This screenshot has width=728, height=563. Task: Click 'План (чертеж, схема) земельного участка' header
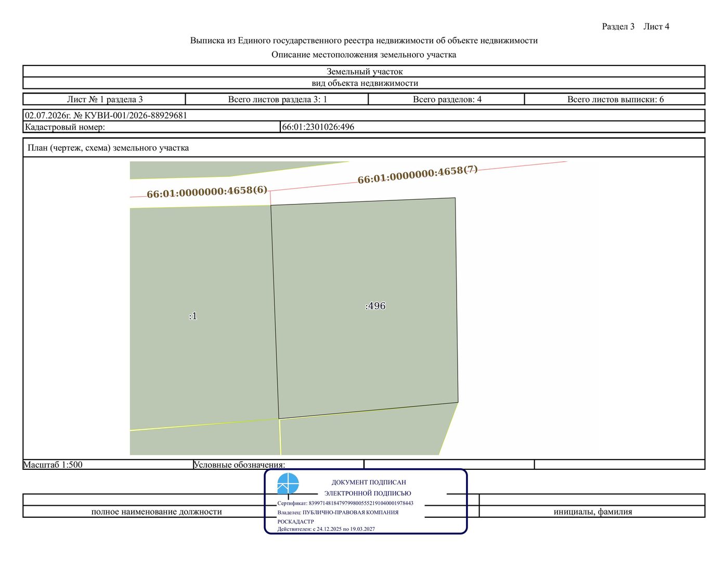click(x=108, y=148)
